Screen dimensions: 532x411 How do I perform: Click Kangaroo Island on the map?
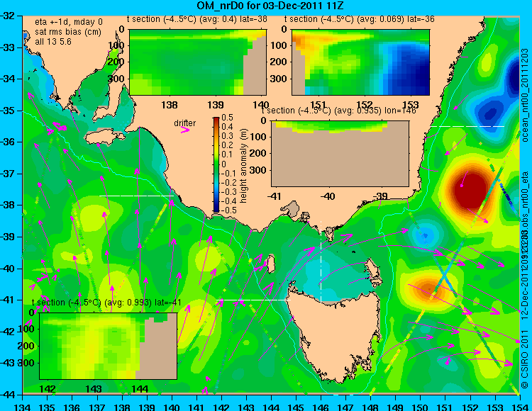[x=104, y=137]
